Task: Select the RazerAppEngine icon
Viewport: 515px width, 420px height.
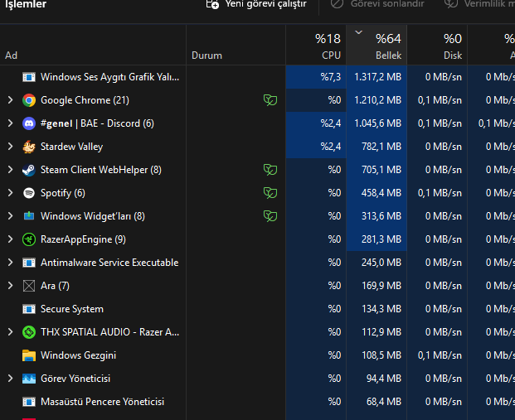Action: point(29,239)
